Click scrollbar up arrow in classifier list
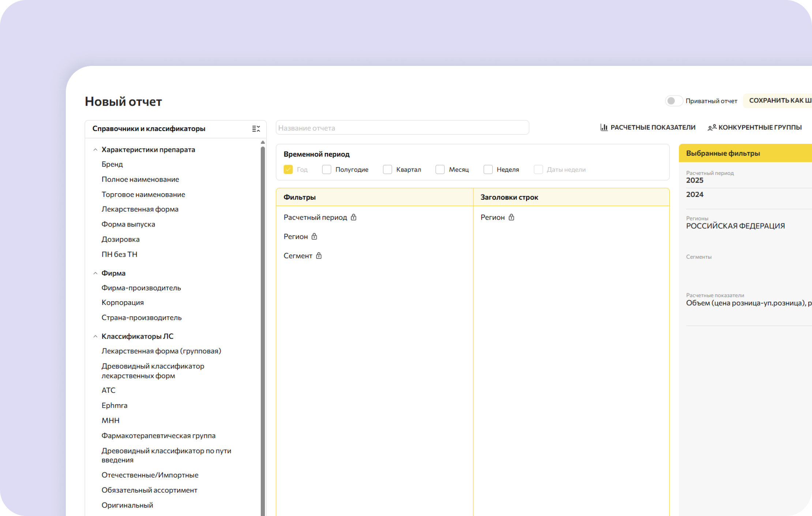Viewport: 812px width, 516px height. click(x=263, y=142)
